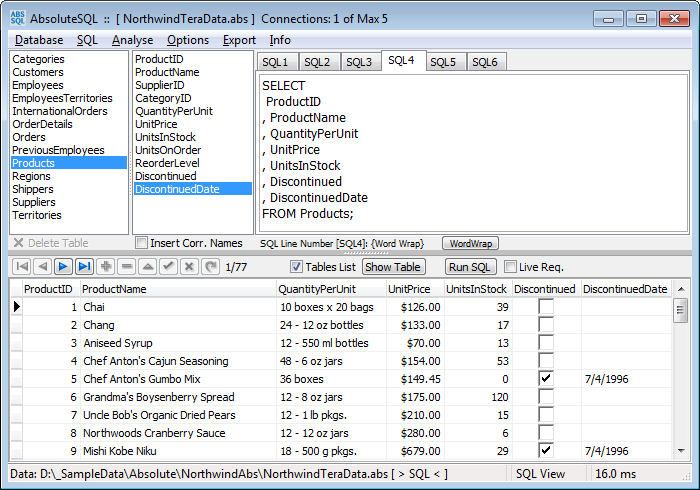
Task: Enable the Live Req. checkbox
Action: pyautogui.click(x=510, y=267)
